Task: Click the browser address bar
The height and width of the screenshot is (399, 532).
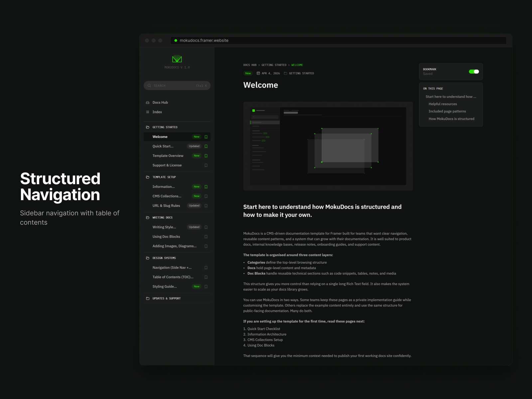Action: click(x=338, y=41)
